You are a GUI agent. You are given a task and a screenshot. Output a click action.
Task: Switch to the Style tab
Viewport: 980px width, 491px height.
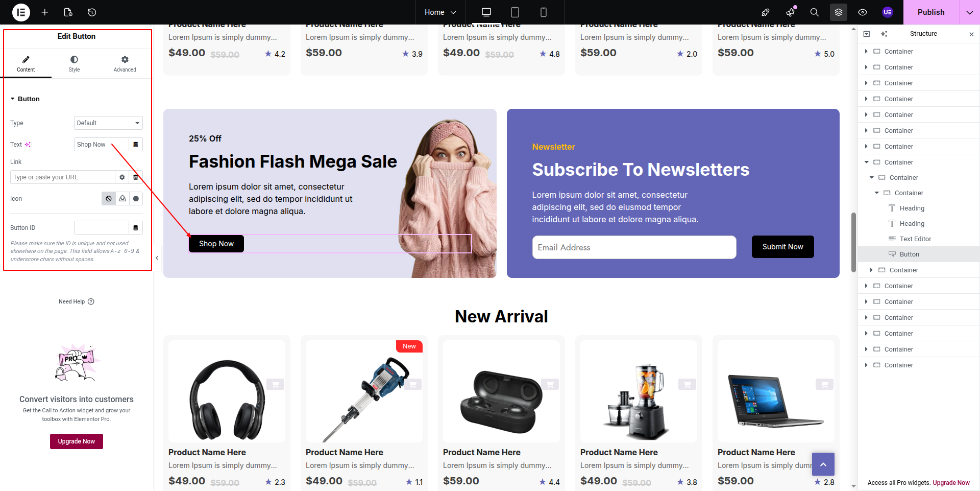click(x=75, y=64)
